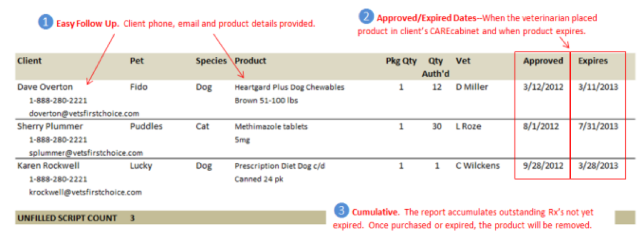This screenshot has width=644, height=245.
Task: Click Heartgard Plus Dog Chewables product
Action: click(x=290, y=87)
